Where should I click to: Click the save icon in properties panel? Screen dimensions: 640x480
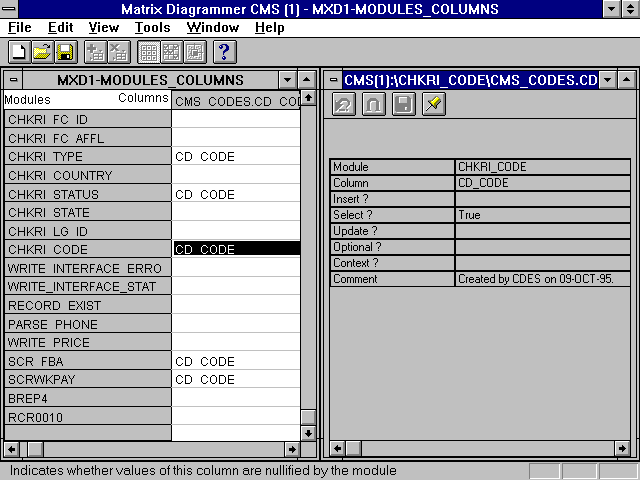tap(403, 105)
